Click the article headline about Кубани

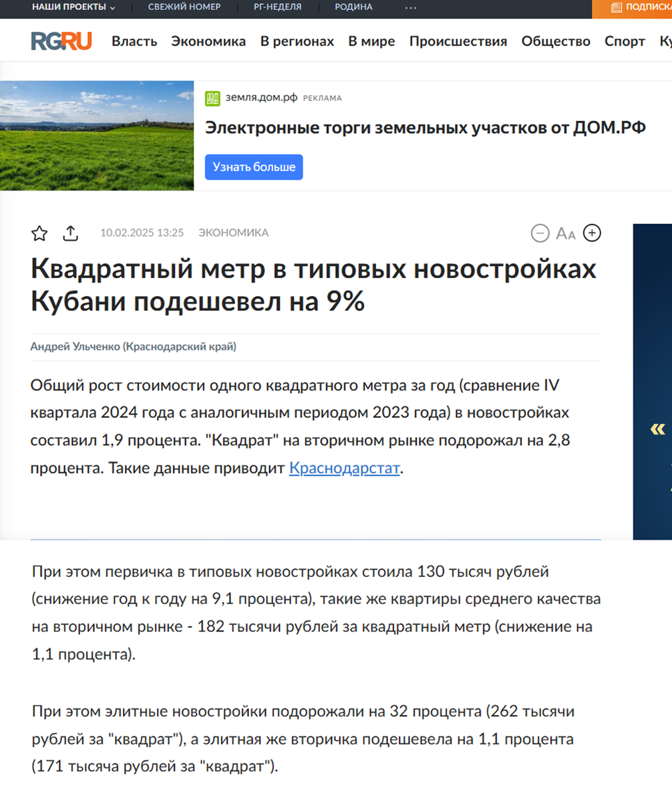point(314,285)
